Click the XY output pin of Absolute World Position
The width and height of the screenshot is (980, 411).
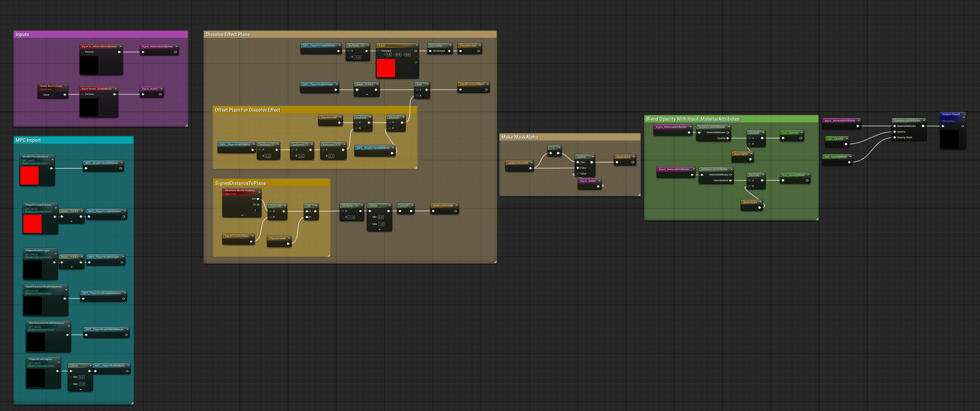point(258,205)
